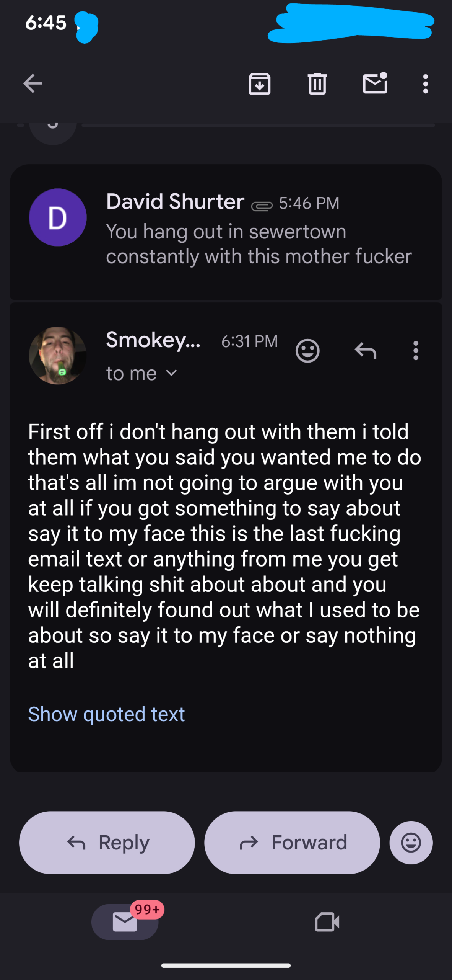Show quoted text in the email
The image size is (452, 980).
(106, 714)
